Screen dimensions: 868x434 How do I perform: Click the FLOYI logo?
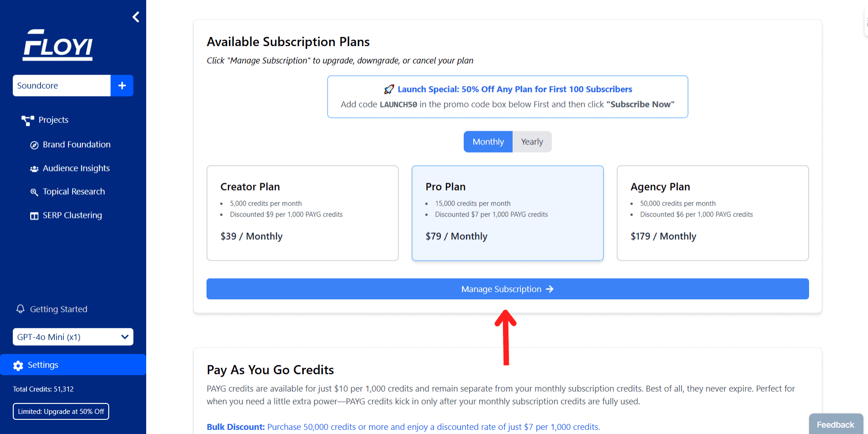(58, 45)
